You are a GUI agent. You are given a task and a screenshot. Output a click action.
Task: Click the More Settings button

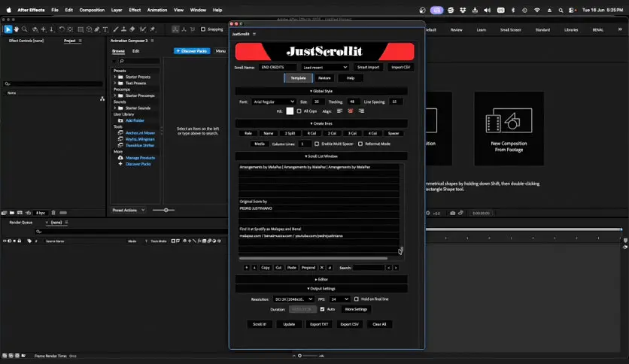pyautogui.click(x=356, y=309)
